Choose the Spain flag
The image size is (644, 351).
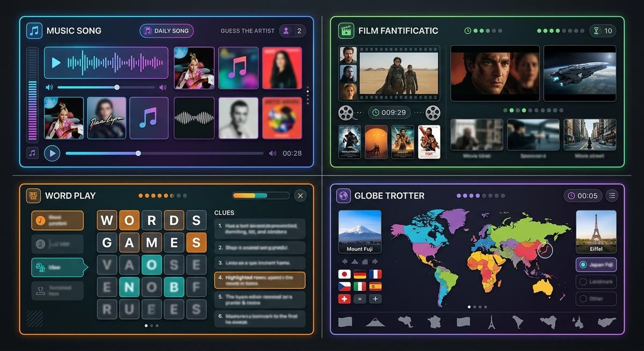click(376, 287)
